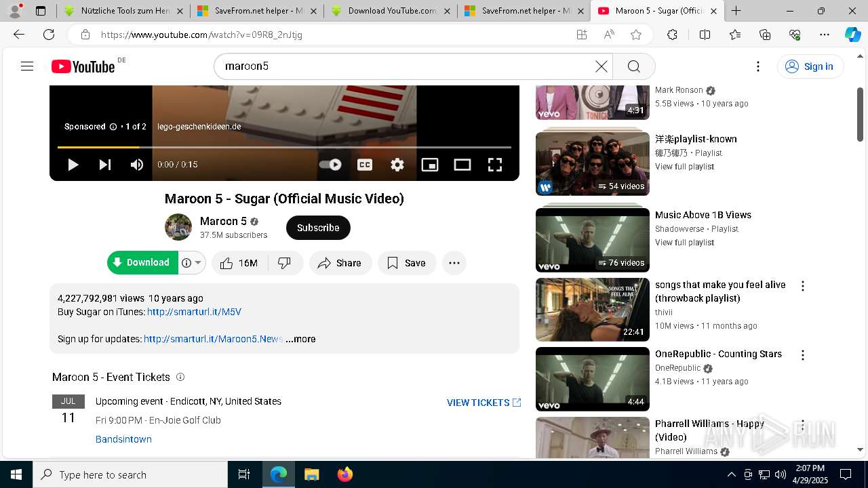Enter fullscreen mode
868x488 pixels.
(495, 165)
